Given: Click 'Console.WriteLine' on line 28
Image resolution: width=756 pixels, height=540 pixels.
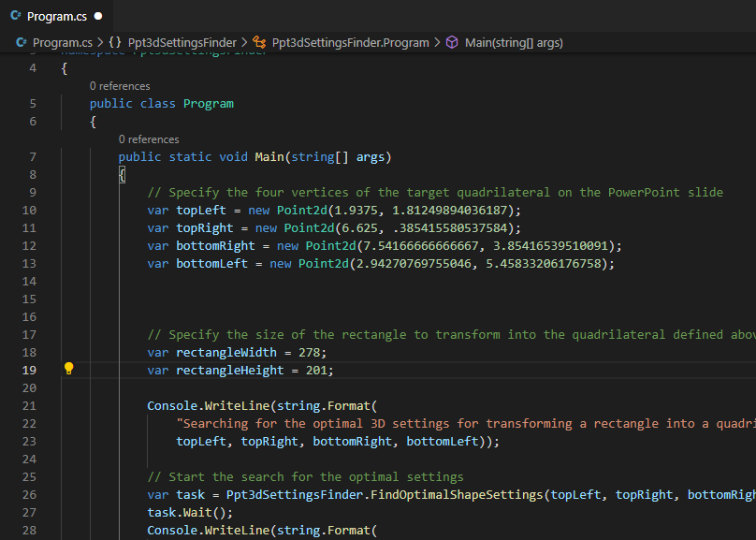Looking at the screenshot, I should click(x=209, y=531).
